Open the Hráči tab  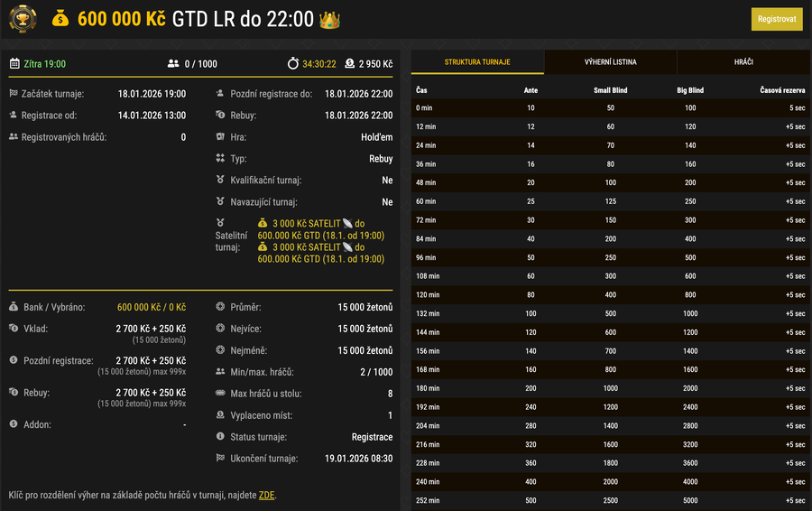pyautogui.click(x=743, y=62)
